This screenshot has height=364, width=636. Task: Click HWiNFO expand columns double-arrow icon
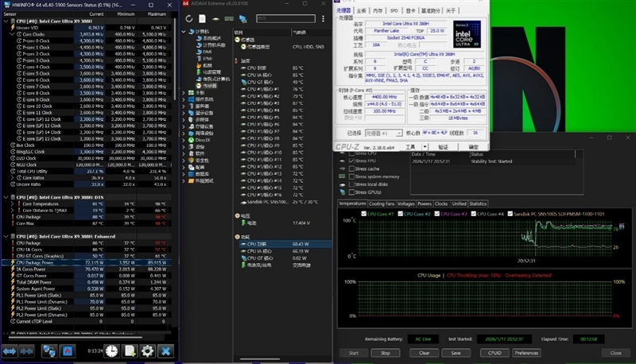(x=11, y=350)
